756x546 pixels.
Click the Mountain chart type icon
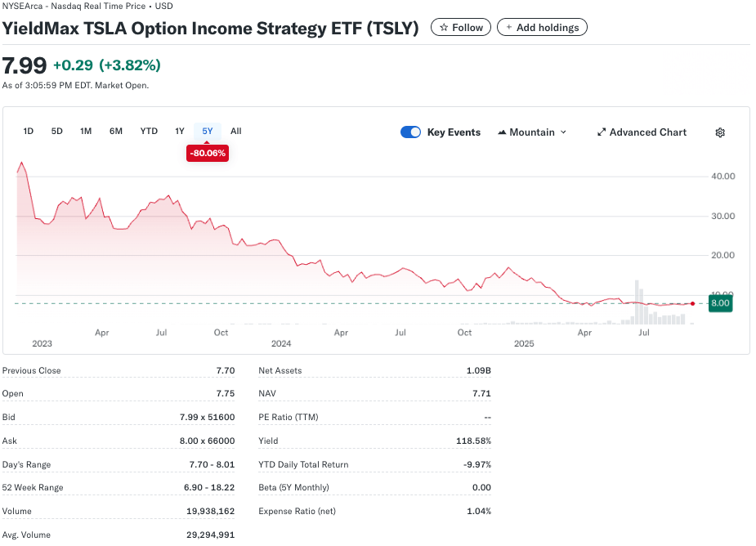click(x=502, y=132)
